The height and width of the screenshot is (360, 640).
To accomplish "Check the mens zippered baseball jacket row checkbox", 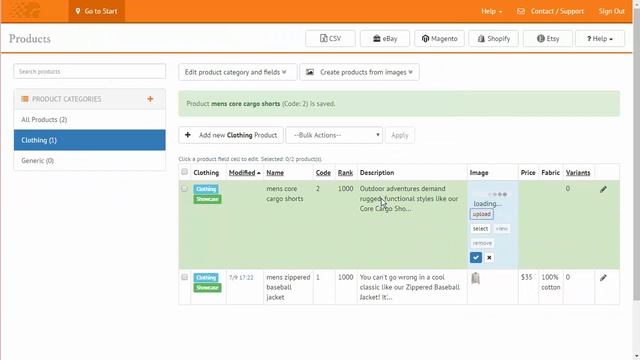I will pos(184,277).
